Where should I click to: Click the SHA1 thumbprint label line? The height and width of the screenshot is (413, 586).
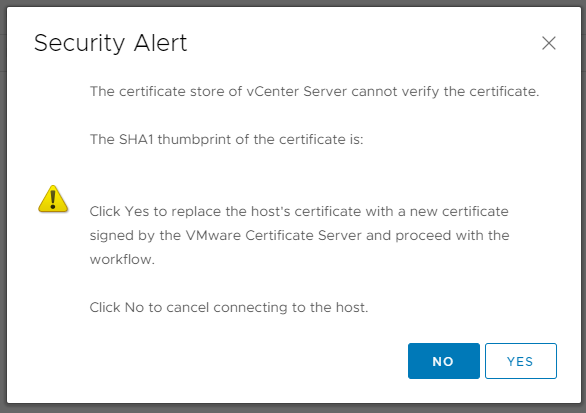tap(226, 139)
